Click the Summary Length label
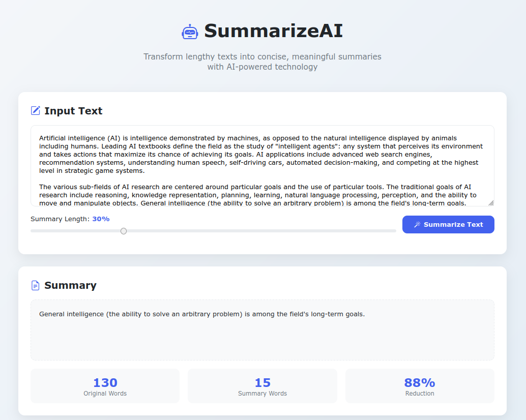The height and width of the screenshot is (420, 526). pyautogui.click(x=60, y=219)
